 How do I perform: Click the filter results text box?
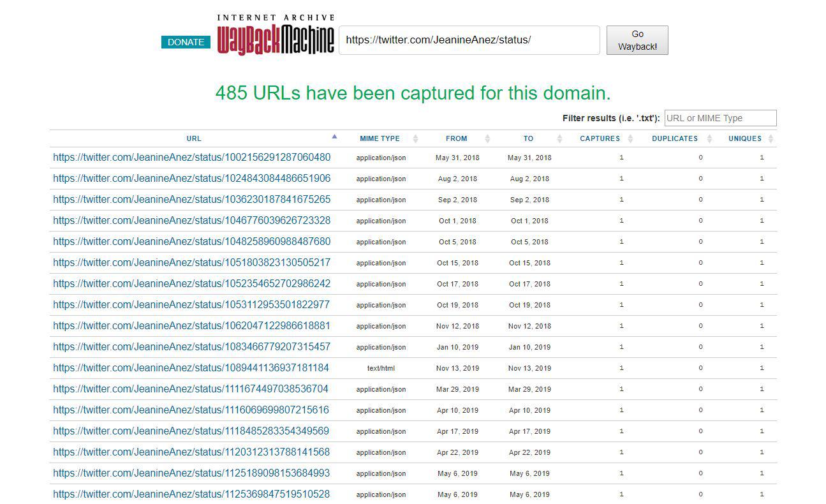point(720,118)
